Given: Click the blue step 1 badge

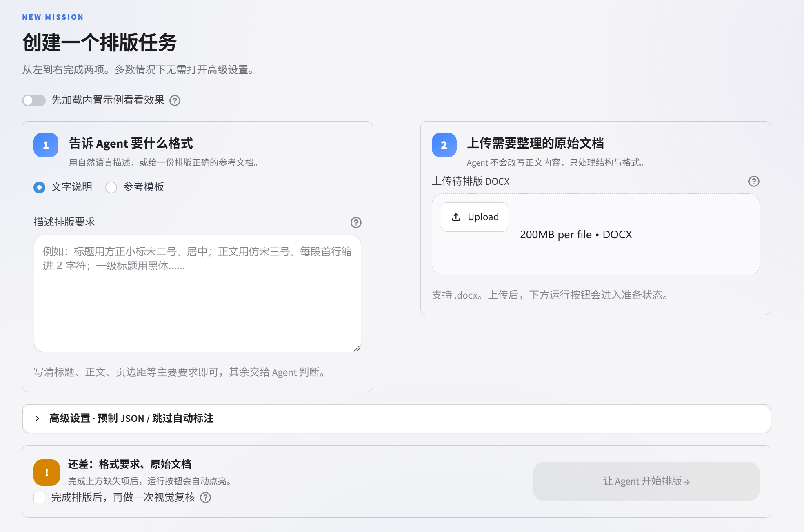Looking at the screenshot, I should pyautogui.click(x=46, y=145).
